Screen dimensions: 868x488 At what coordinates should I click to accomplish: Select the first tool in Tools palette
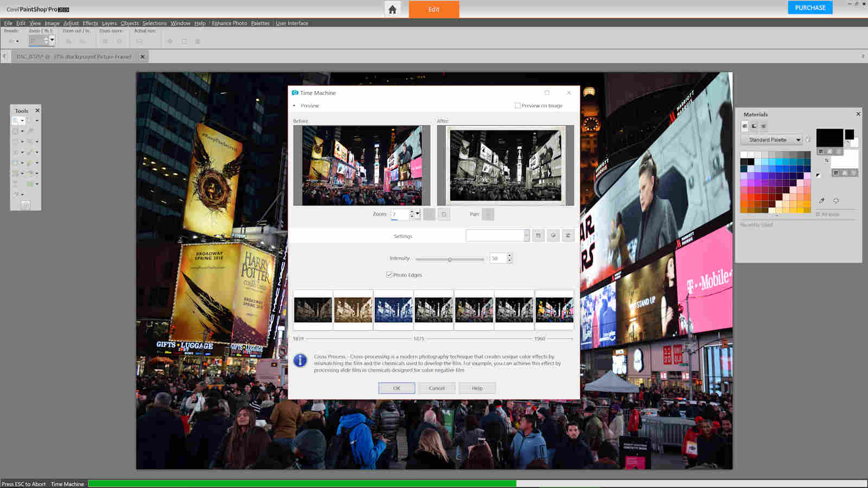click(x=15, y=120)
